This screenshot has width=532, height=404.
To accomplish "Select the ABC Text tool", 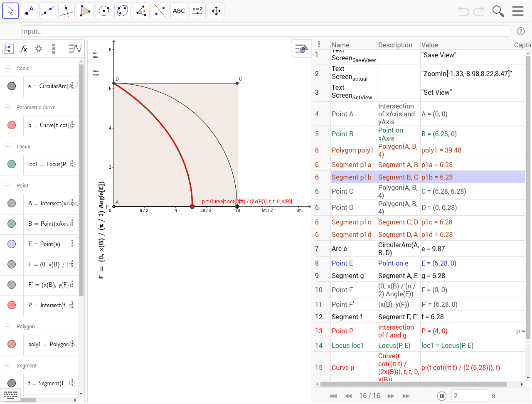I will coord(179,11).
